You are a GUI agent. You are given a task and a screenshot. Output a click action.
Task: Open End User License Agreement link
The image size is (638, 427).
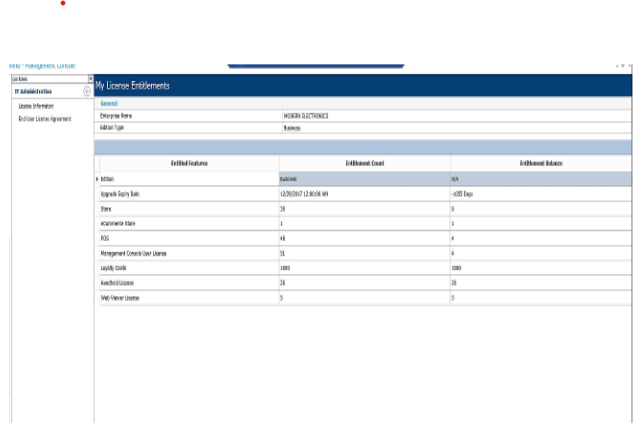pos(44,118)
